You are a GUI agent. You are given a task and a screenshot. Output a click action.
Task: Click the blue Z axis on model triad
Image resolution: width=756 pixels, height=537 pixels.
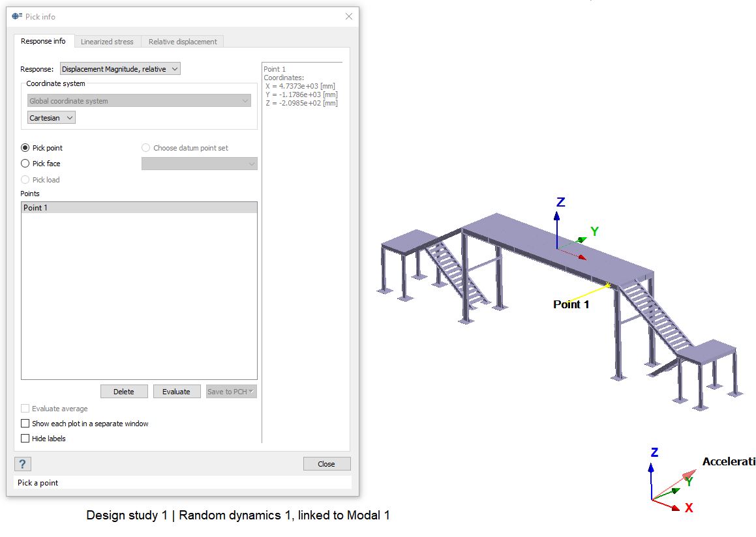coord(557,230)
